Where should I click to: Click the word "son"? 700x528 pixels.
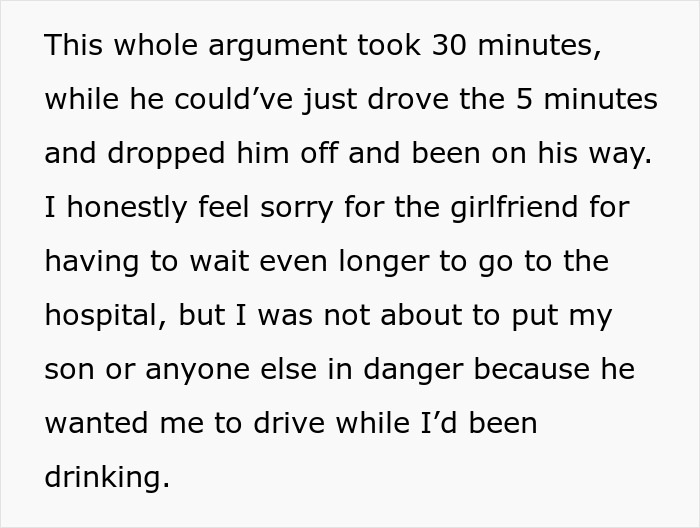(x=67, y=370)
